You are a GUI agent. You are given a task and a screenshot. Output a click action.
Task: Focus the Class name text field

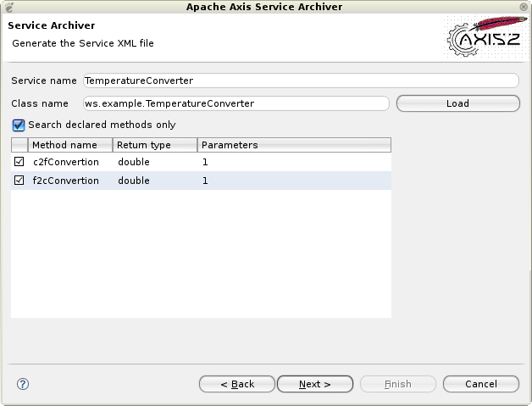pos(236,103)
